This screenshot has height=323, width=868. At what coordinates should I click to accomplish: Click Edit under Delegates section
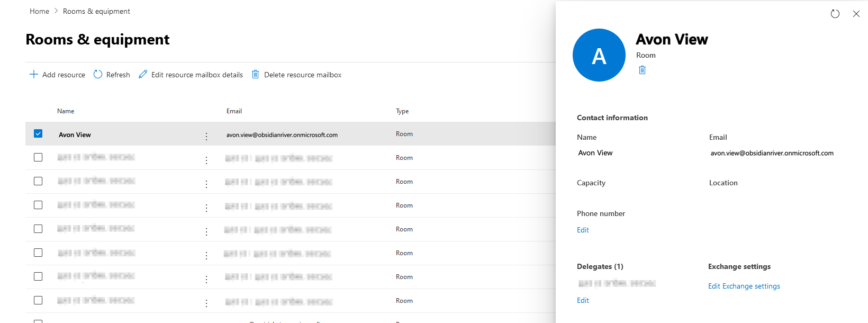[x=583, y=300]
